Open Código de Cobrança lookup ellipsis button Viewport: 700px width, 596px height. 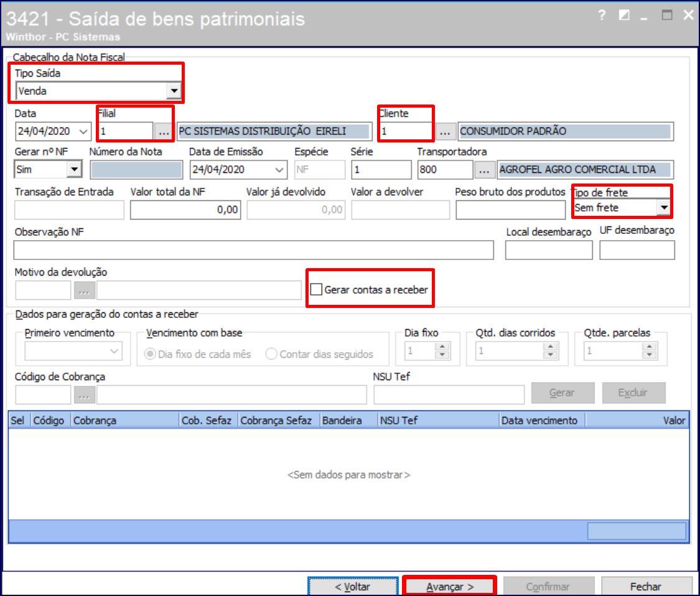(84, 395)
